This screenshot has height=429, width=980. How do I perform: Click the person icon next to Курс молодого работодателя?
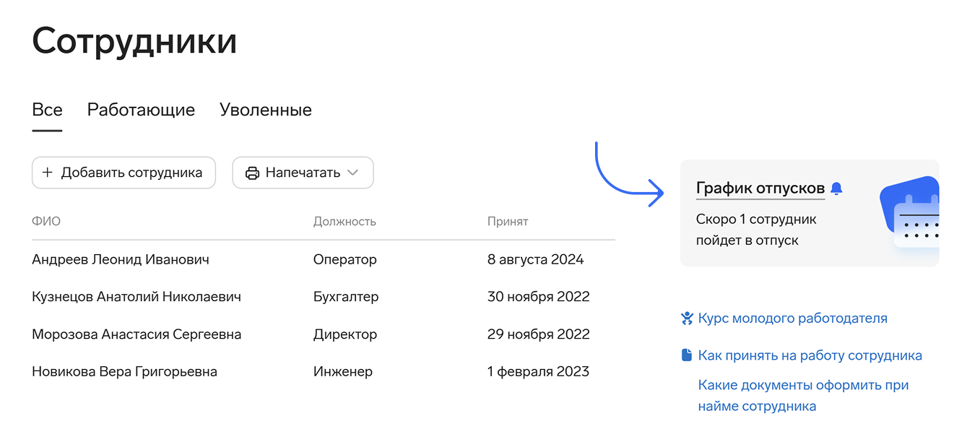(687, 318)
